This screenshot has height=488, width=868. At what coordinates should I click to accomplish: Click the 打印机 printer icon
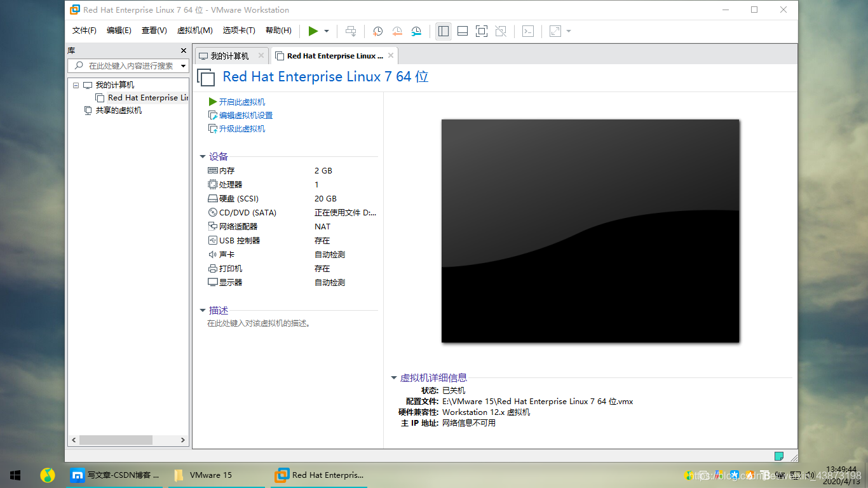pyautogui.click(x=213, y=268)
